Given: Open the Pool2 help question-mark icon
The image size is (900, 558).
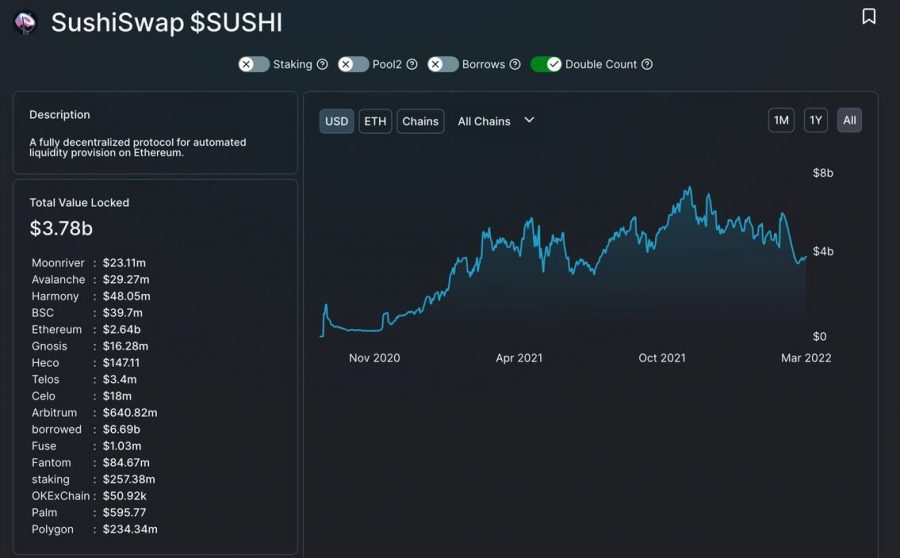Looking at the screenshot, I should click(412, 64).
